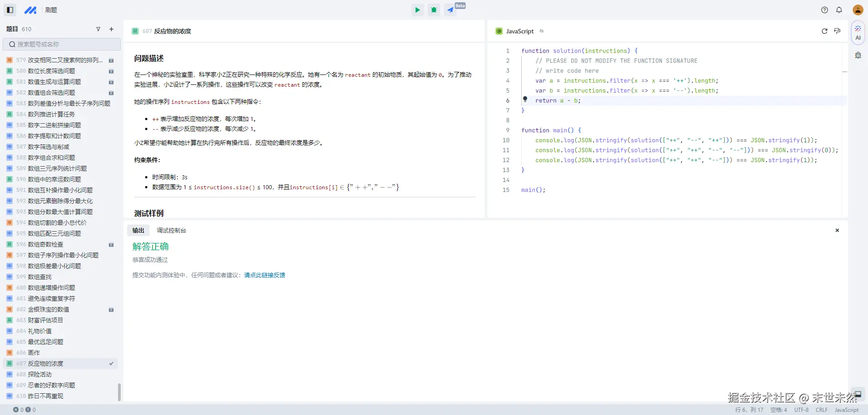
Task: Click the 请点此链接反馈 feedback link
Action: 264,275
